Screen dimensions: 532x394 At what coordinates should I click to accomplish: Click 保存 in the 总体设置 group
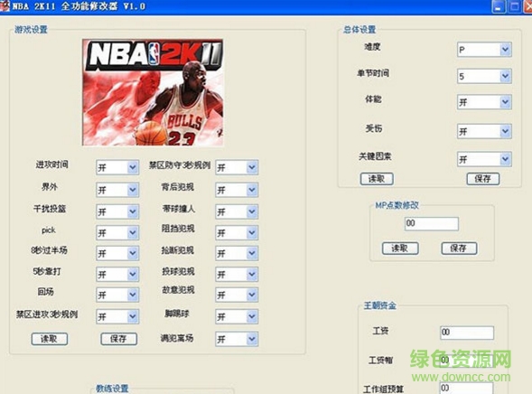[x=483, y=179]
